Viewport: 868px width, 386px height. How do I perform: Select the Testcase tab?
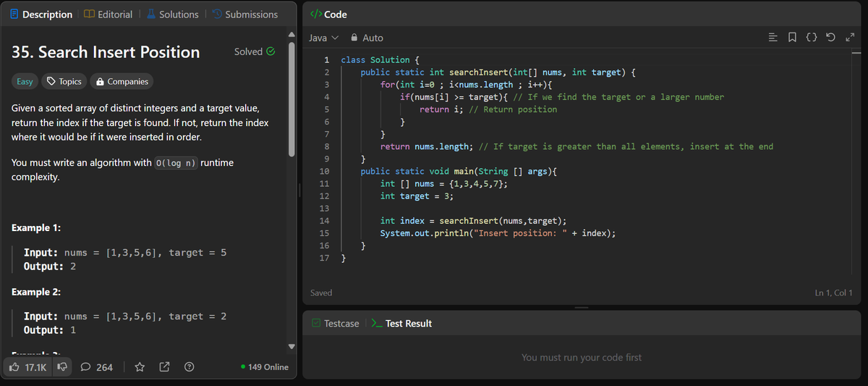point(336,324)
